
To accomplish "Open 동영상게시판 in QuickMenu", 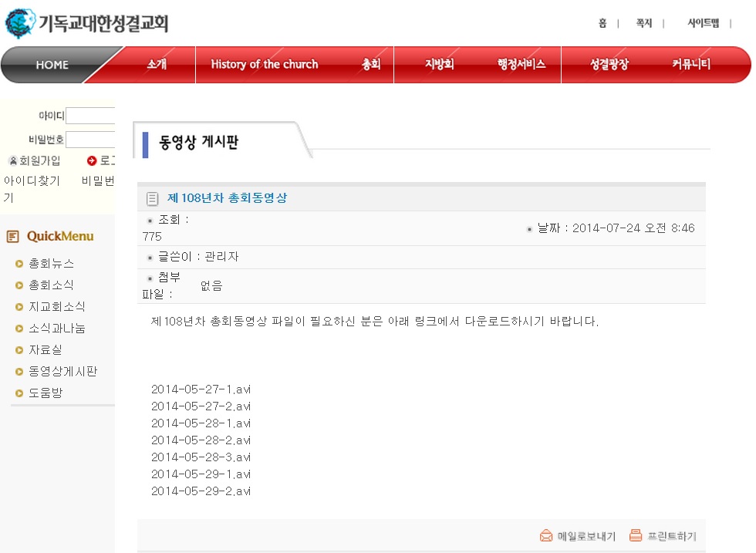I will (62, 371).
